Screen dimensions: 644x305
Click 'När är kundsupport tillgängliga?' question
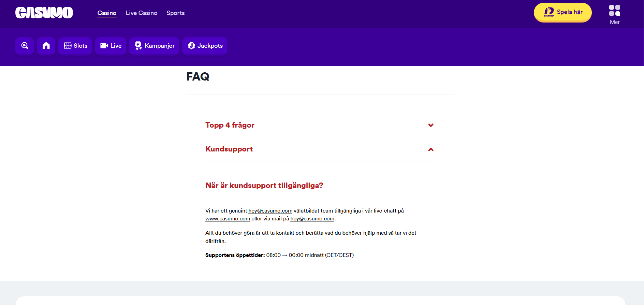(x=264, y=186)
